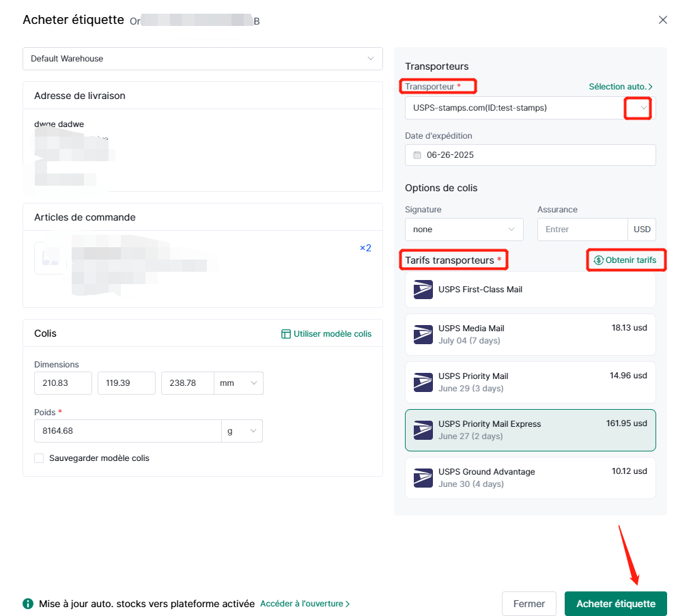Click the green info icon at bottom
Screen dimensions: 676x616
click(x=28, y=604)
